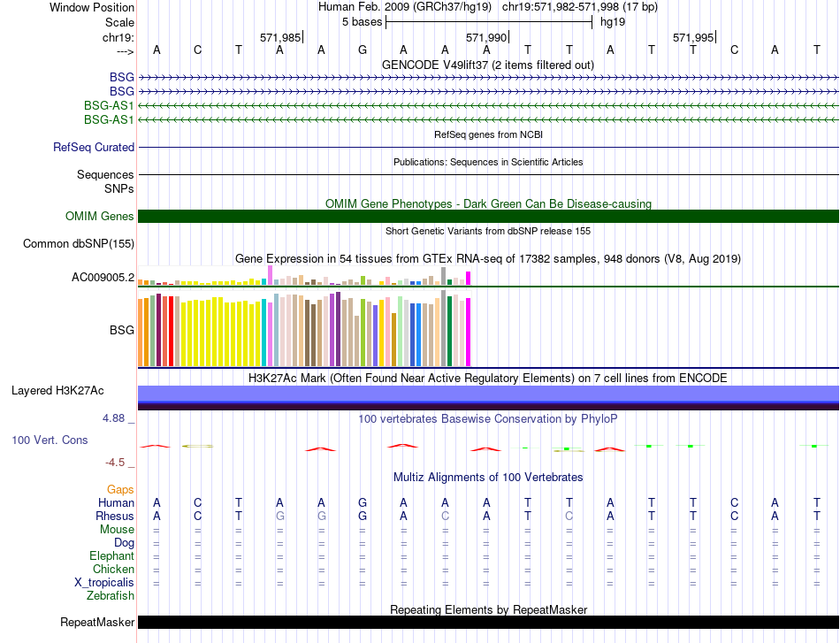Open the 100 Vert. Cons track label
This screenshot has height=643, width=840.
click(x=50, y=440)
